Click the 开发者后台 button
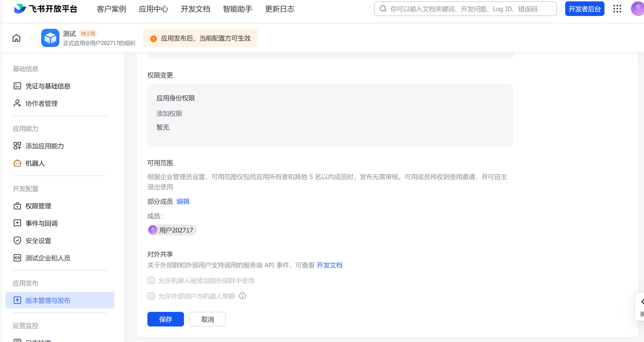 tap(585, 9)
